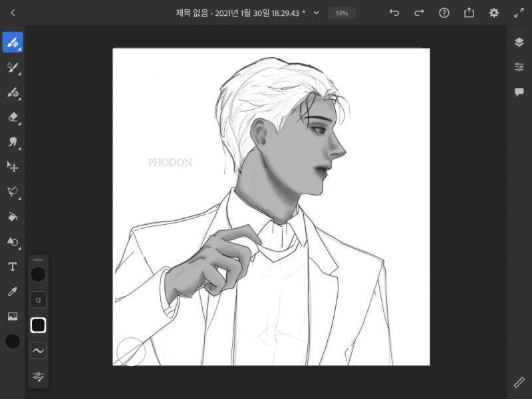Viewport: 532px width, 399px height.
Task: Toggle the ruler drawing aid
Action: 519,382
